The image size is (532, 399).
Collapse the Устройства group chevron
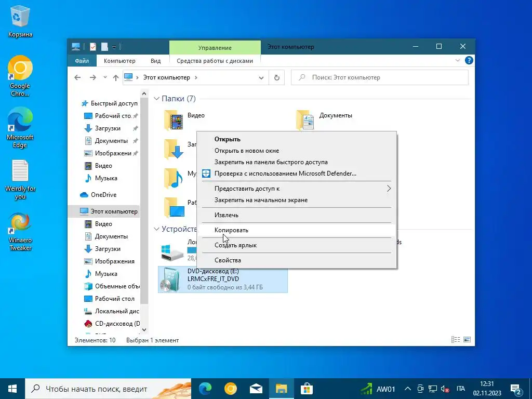[156, 229]
